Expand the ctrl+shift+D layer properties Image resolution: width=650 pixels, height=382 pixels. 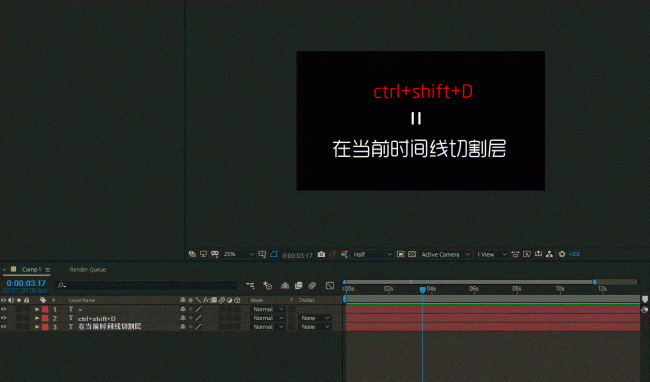tap(37, 318)
